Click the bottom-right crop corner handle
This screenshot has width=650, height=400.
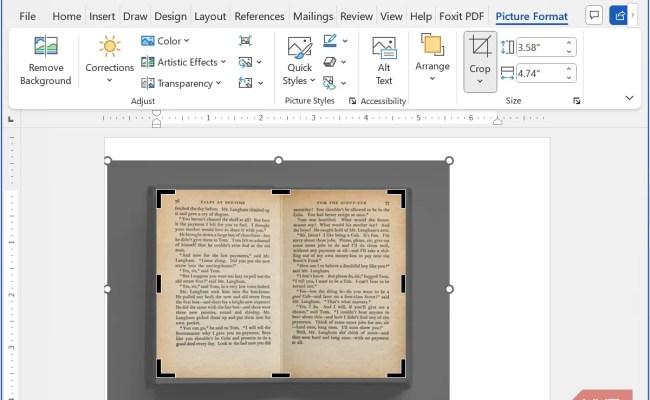pyautogui.click(x=397, y=369)
